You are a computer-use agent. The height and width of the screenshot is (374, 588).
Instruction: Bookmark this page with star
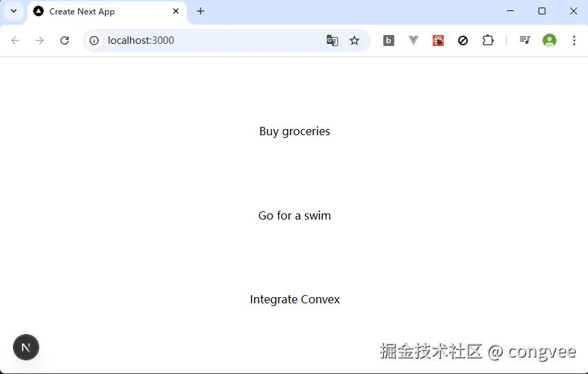point(354,40)
